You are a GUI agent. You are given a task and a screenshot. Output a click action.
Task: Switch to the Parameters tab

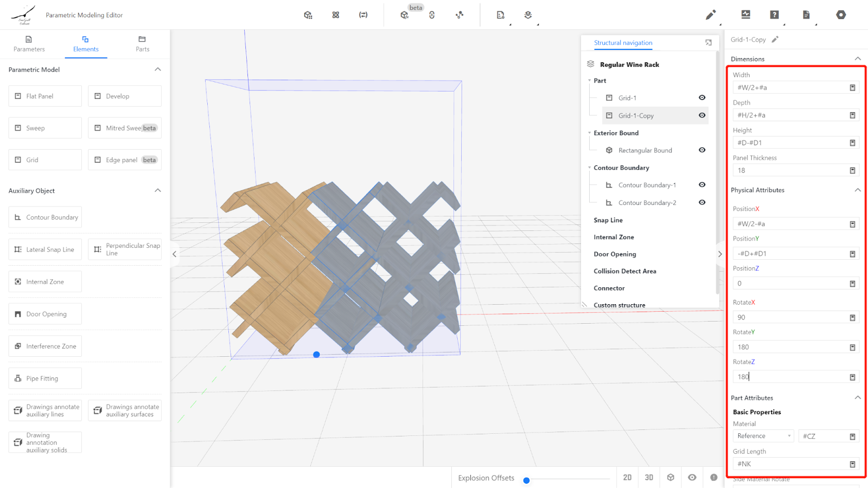(x=29, y=43)
